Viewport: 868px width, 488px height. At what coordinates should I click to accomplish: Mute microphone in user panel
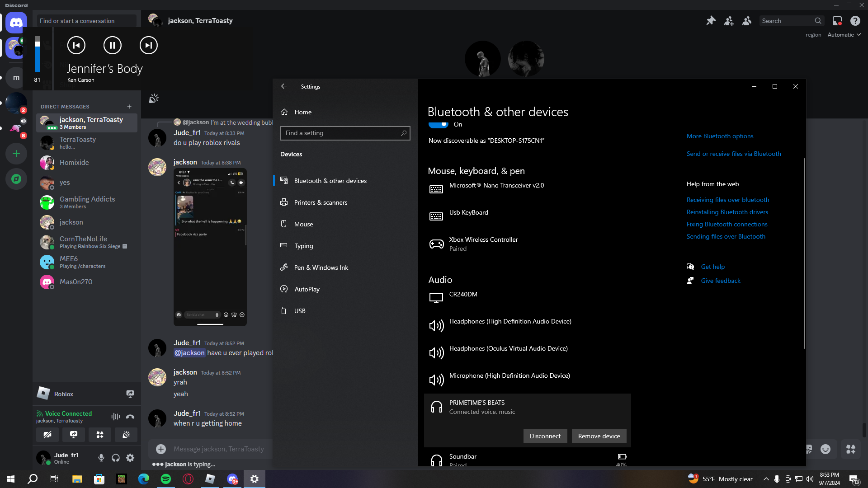pyautogui.click(x=101, y=458)
